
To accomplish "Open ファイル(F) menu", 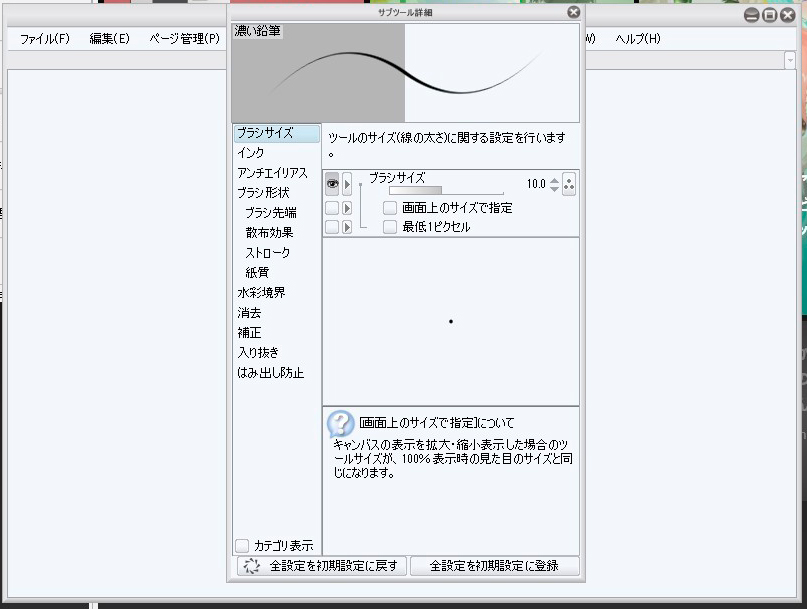I will click(x=45, y=39).
